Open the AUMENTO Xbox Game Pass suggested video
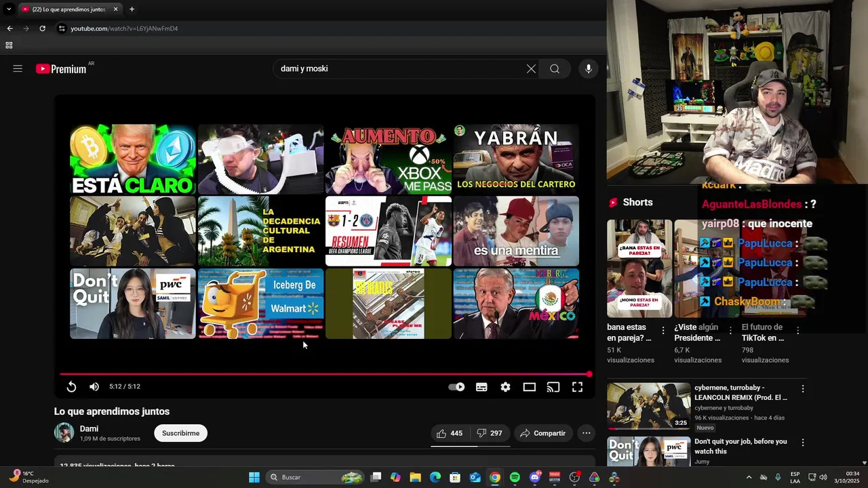 click(x=388, y=159)
